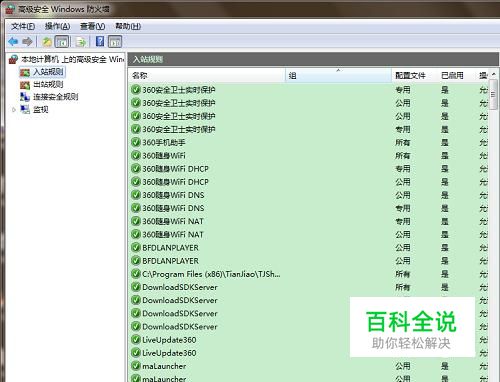
Task: Open the 操作(A) menu
Action: [x=58, y=26]
